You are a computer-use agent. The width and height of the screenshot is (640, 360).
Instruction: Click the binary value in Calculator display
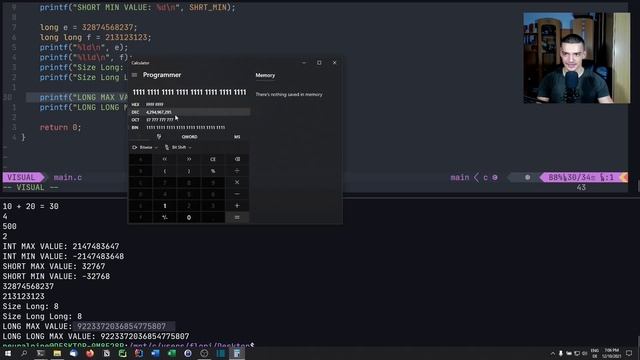pyautogui.click(x=189, y=92)
